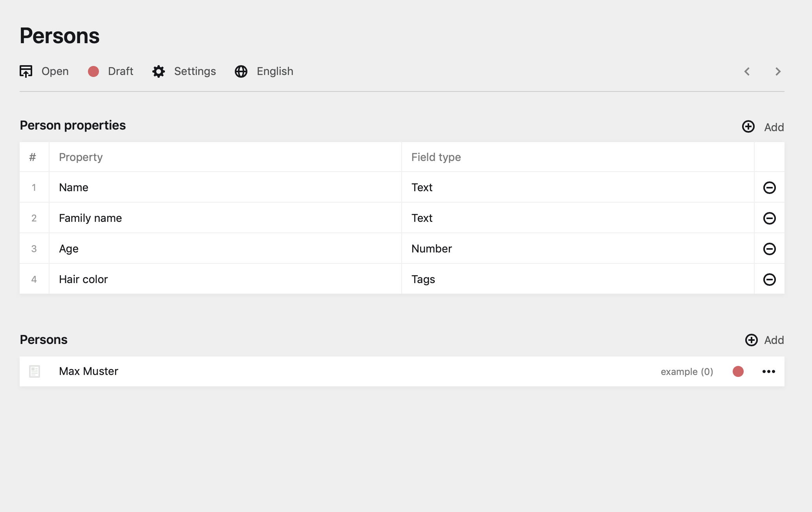Click the Open page icon
The image size is (812, 512).
(26, 71)
